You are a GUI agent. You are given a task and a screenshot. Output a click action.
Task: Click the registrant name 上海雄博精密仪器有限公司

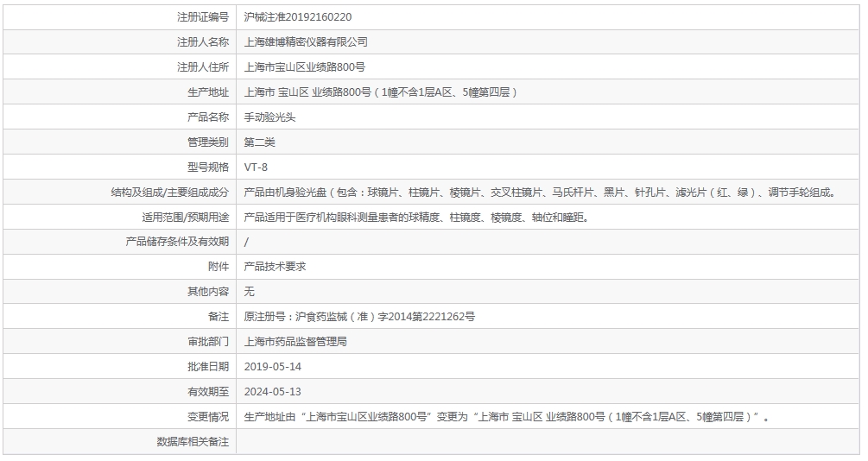pyautogui.click(x=306, y=42)
